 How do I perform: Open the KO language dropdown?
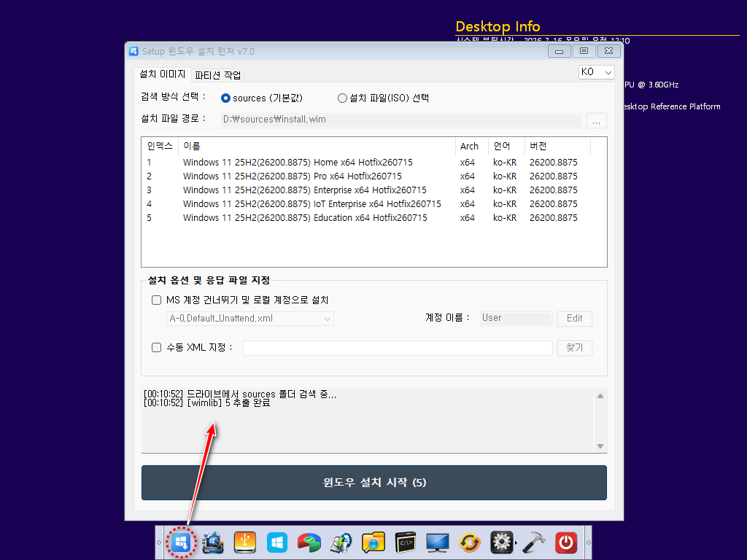pos(597,72)
